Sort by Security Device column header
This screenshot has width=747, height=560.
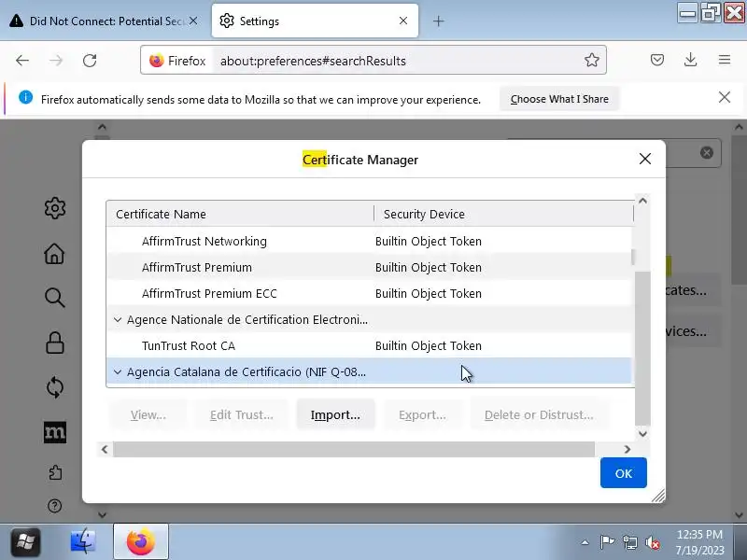[x=503, y=214]
